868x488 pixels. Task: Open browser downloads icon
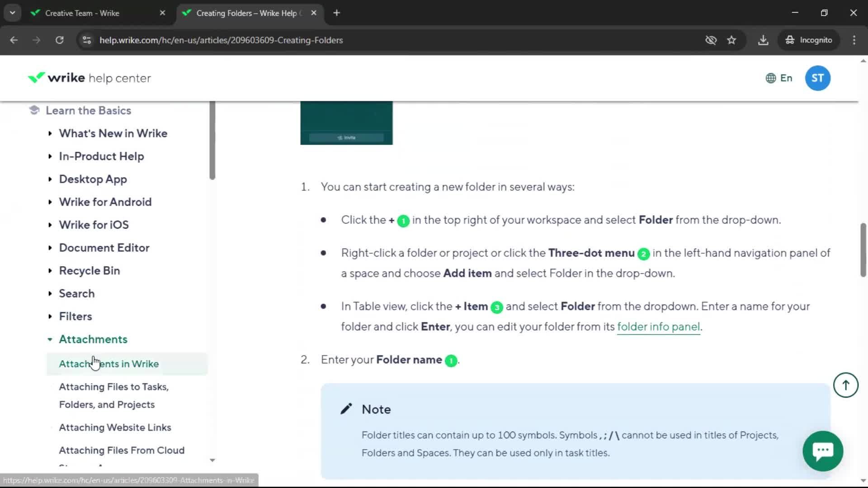(x=763, y=40)
